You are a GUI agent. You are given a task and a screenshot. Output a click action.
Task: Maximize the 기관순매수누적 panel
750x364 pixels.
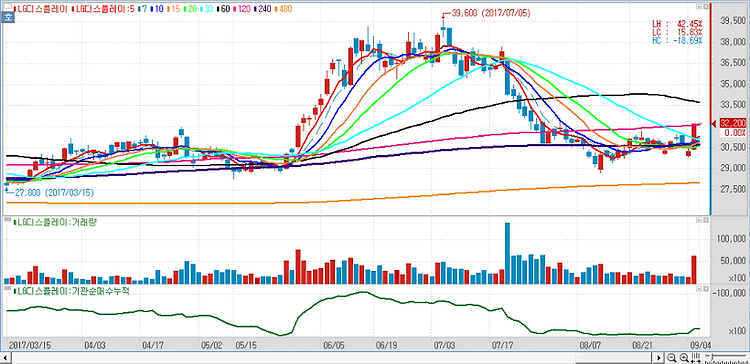(x=706, y=289)
